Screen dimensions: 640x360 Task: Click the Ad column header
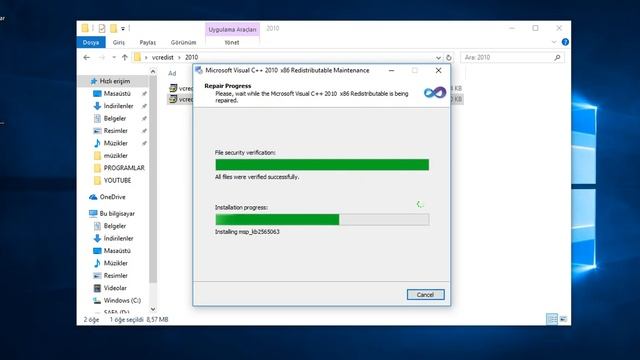(x=172, y=73)
